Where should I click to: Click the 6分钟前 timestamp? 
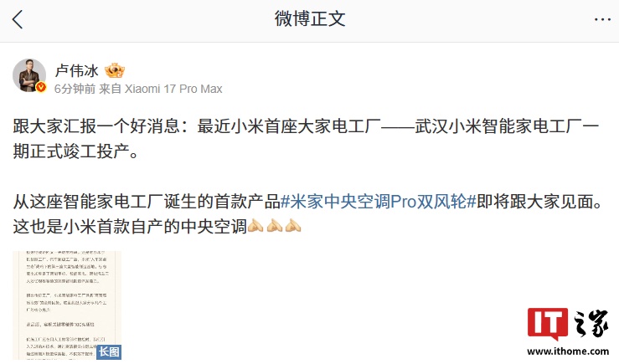(x=75, y=89)
